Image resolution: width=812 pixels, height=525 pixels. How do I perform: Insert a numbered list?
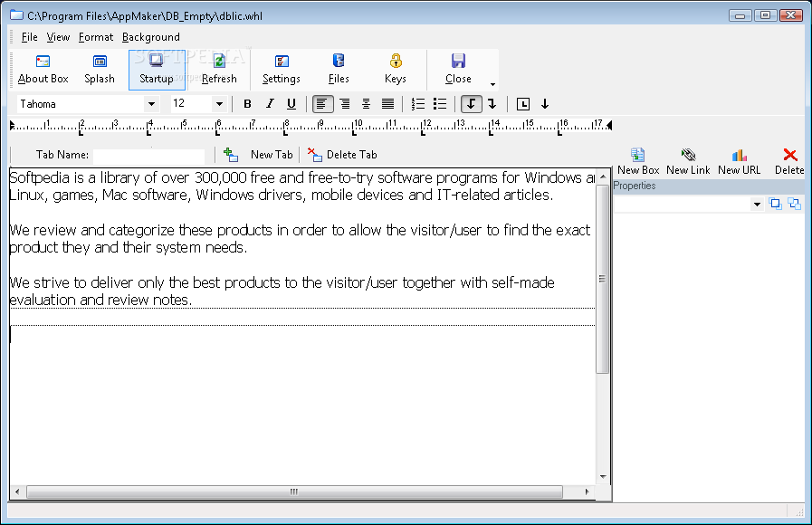point(418,104)
